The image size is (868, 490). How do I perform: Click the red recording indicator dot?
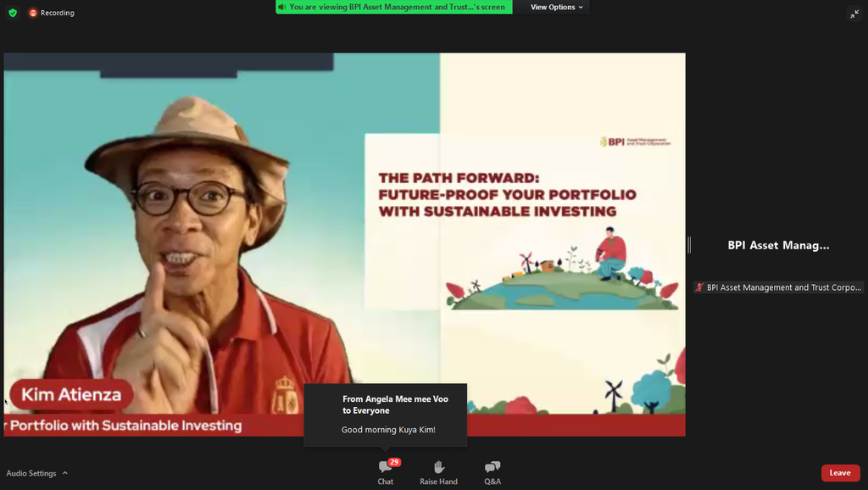(x=33, y=13)
